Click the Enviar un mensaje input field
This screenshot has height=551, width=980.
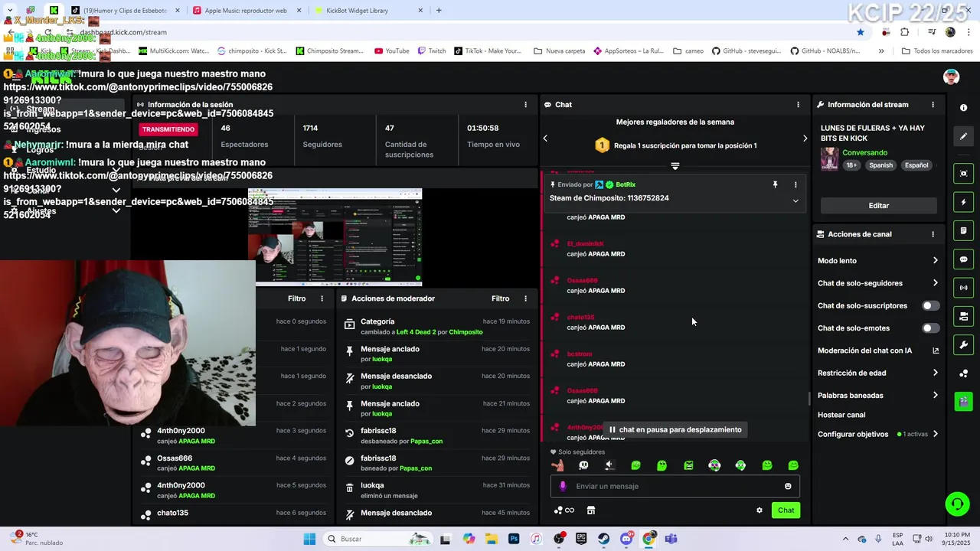tap(675, 486)
